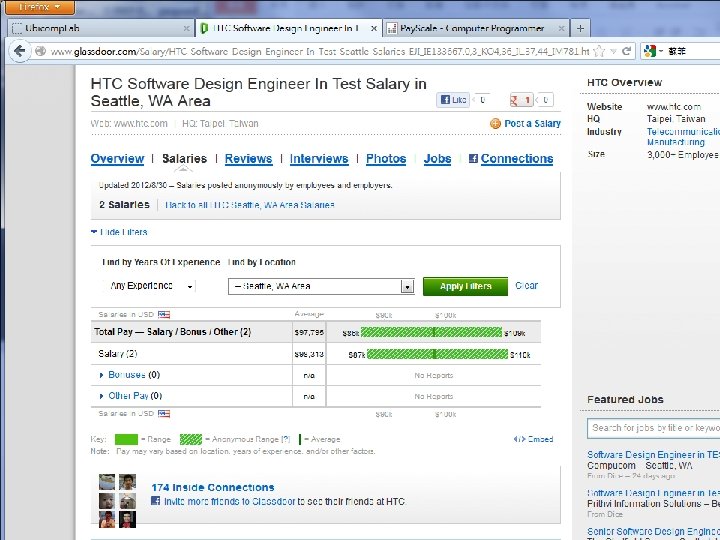This screenshot has height=540, width=720.
Task: Switch to the PayScale Computer Programmer tab
Action: pyautogui.click(x=476, y=28)
